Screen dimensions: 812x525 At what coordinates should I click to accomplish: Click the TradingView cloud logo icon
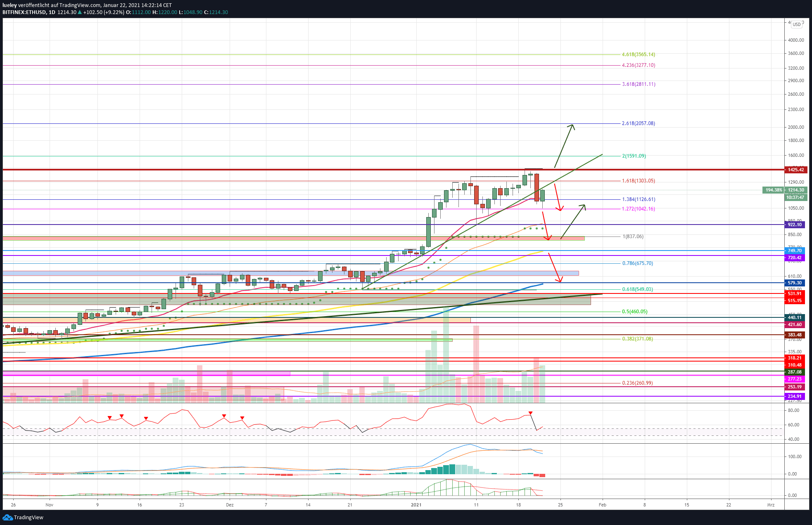[x=7, y=517]
